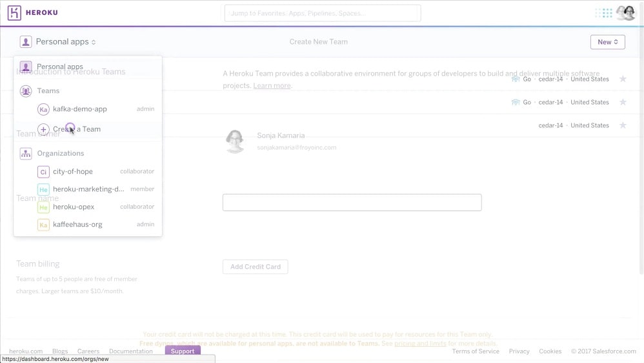
Task: Focus the Jump to Favorites search field
Action: pyautogui.click(x=323, y=13)
